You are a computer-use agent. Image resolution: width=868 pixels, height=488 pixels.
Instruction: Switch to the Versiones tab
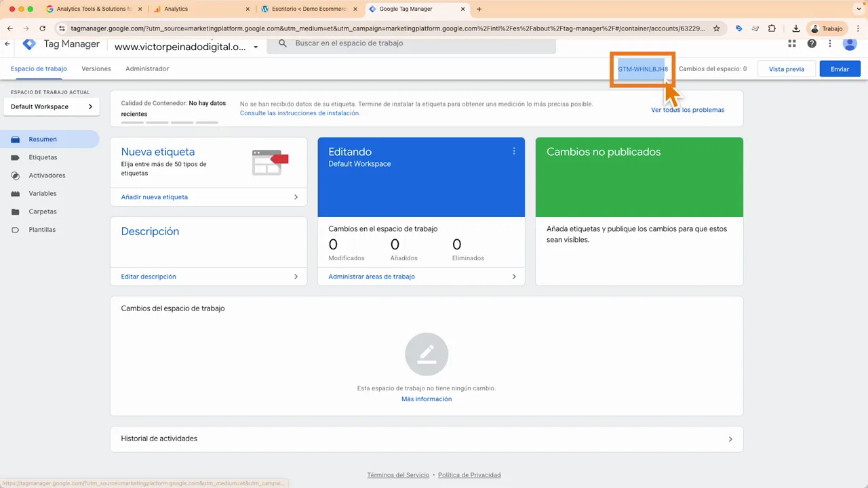coord(96,68)
